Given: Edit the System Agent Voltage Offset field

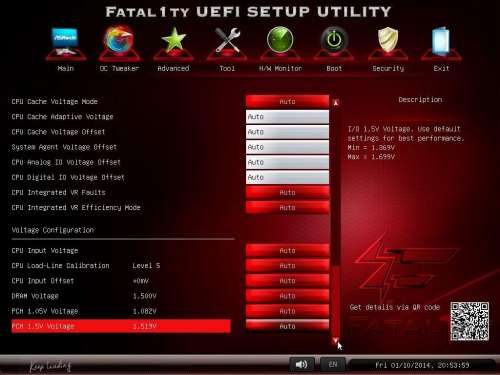Looking at the screenshot, I should (x=287, y=147).
